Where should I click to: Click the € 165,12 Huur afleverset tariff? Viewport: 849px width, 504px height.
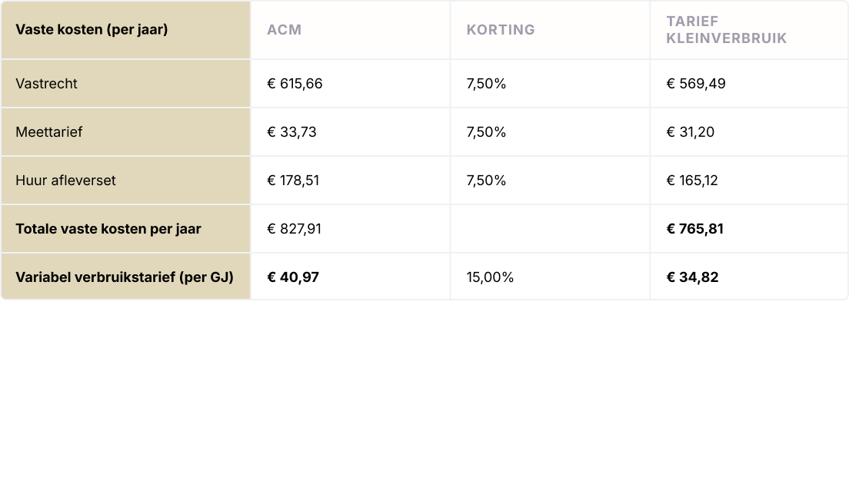[x=692, y=181]
